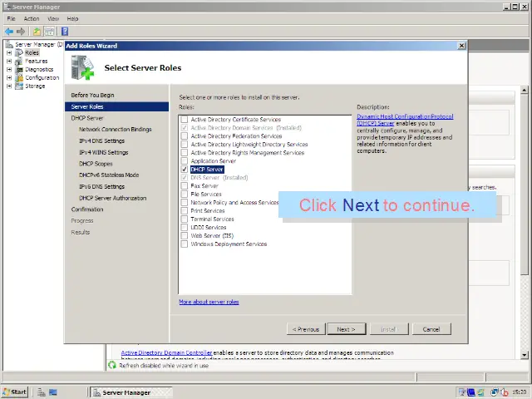532x399 pixels.
Task: Check Active Directory Lightweight Directory Services
Action: pos(185,144)
